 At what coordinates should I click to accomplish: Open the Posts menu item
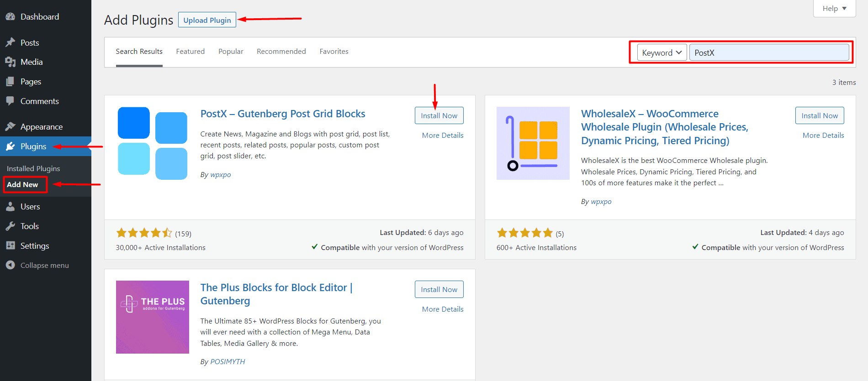(x=46, y=42)
